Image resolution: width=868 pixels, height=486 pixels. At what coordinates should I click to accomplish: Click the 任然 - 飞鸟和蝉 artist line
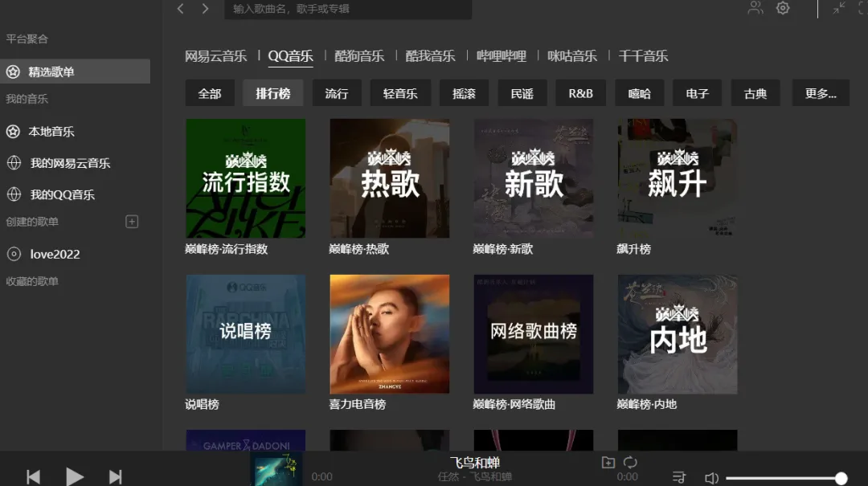475,476
